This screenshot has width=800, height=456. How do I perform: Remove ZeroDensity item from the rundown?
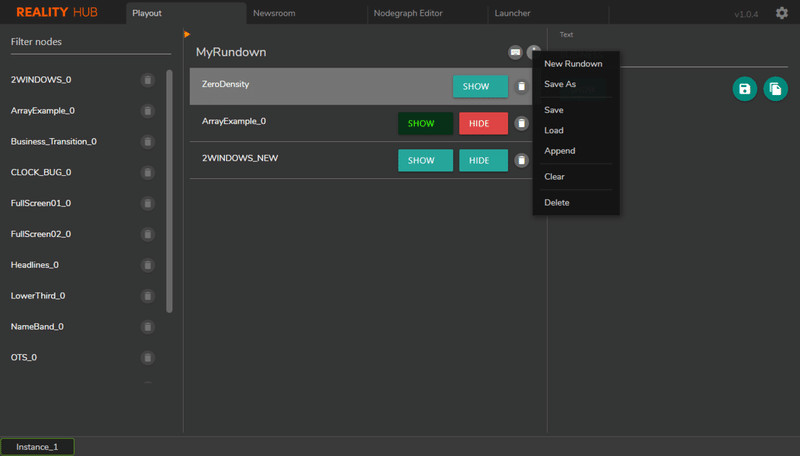521,86
